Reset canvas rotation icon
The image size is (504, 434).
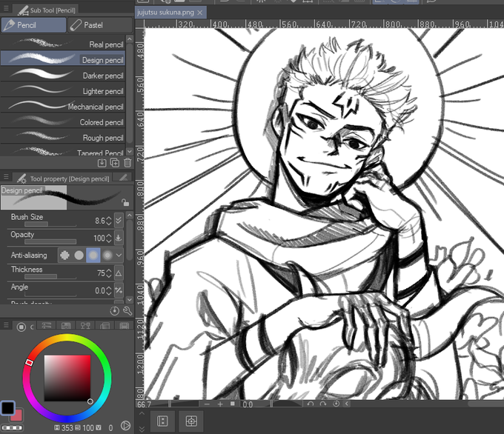tap(336, 404)
